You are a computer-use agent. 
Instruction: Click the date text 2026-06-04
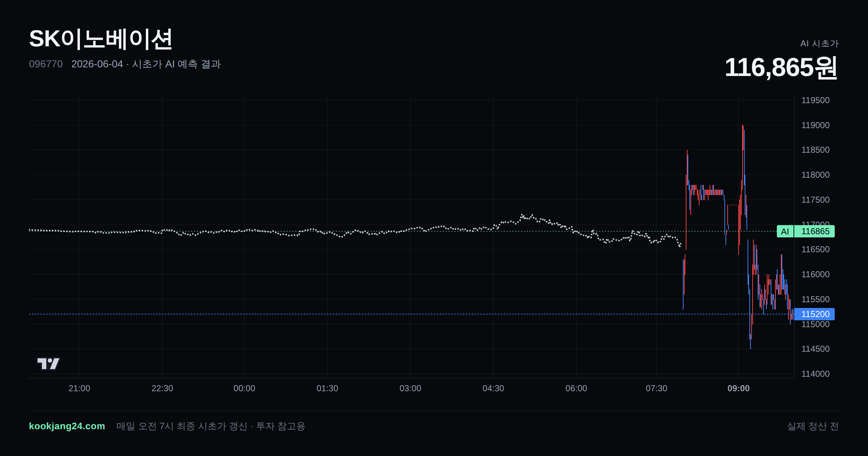click(97, 64)
